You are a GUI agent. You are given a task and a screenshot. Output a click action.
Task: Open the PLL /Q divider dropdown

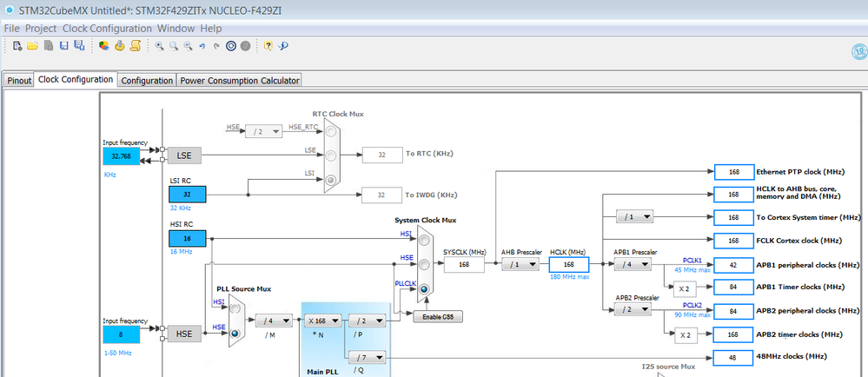pyautogui.click(x=367, y=358)
